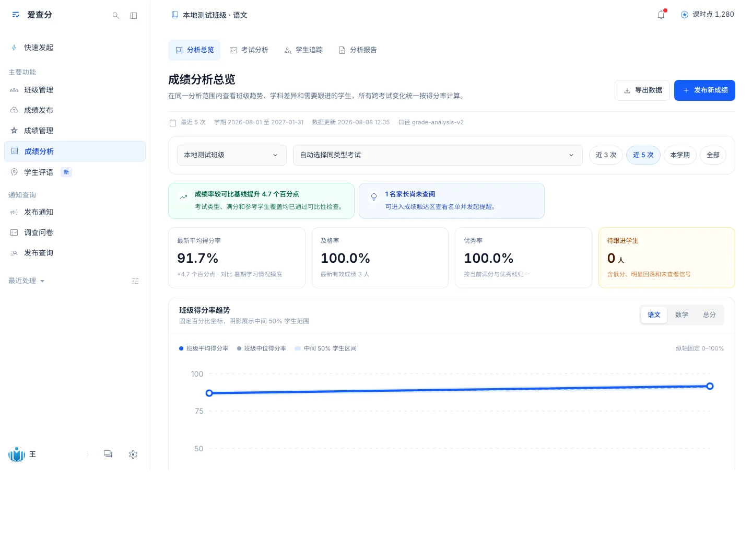Open the 自动选择同类型考试 dropdown

438,155
